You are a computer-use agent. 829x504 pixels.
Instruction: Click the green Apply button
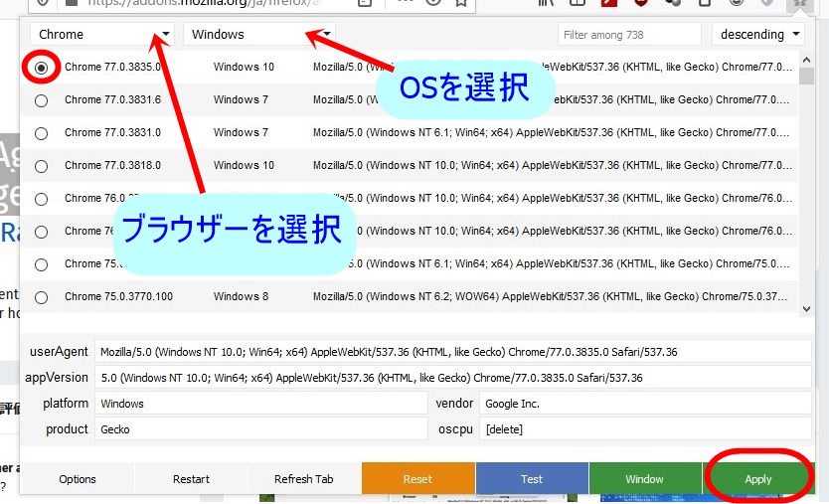point(758,479)
